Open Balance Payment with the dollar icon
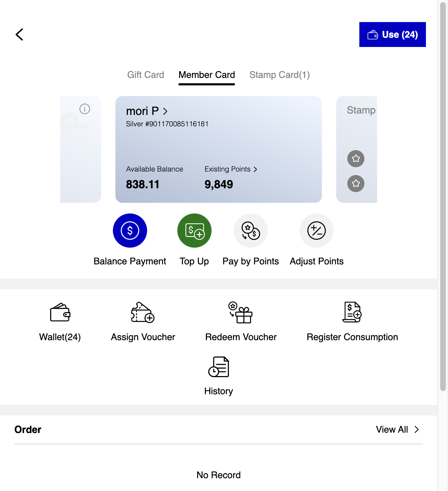Image resolution: width=448 pixels, height=491 pixels. click(x=130, y=231)
